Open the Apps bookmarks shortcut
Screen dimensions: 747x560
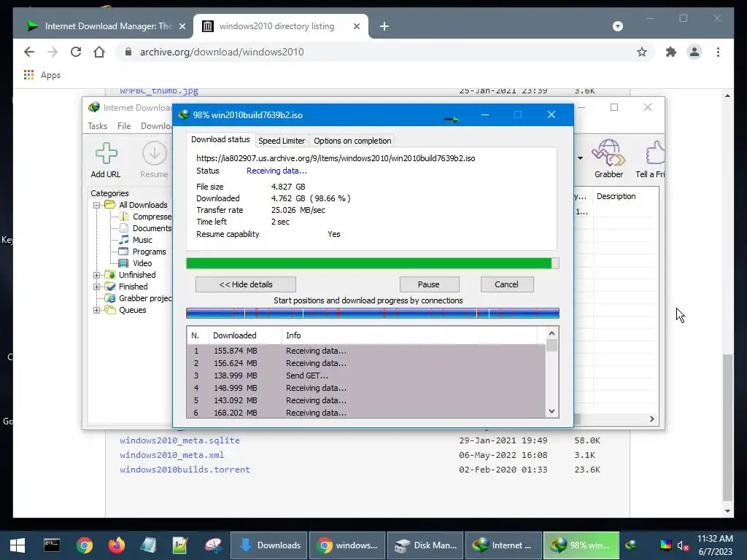point(42,75)
